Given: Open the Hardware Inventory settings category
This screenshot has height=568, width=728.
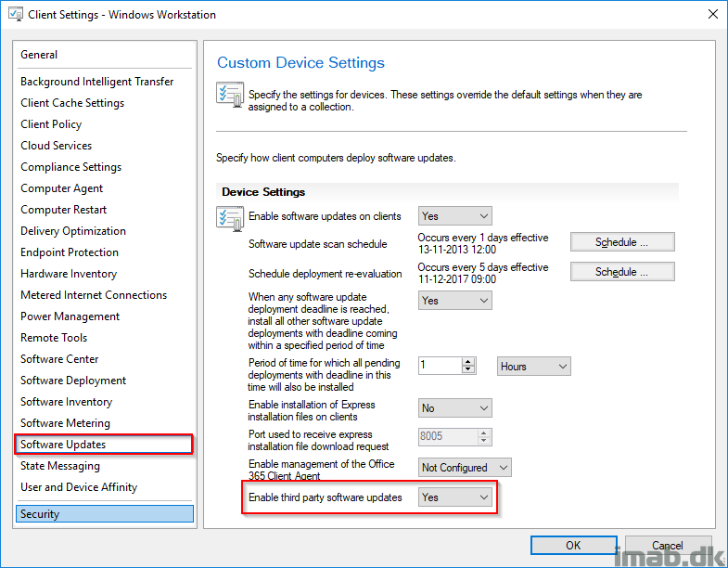Looking at the screenshot, I should [69, 274].
